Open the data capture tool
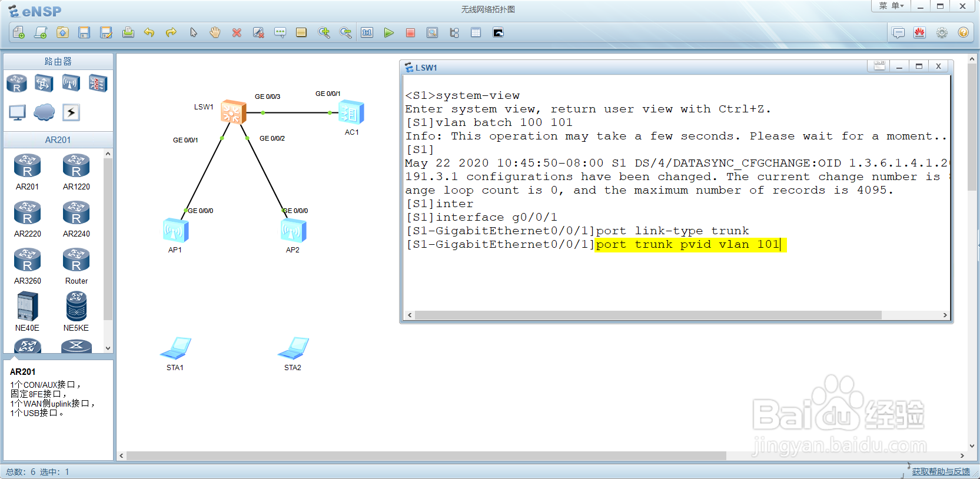The width and height of the screenshot is (980, 479). point(433,32)
